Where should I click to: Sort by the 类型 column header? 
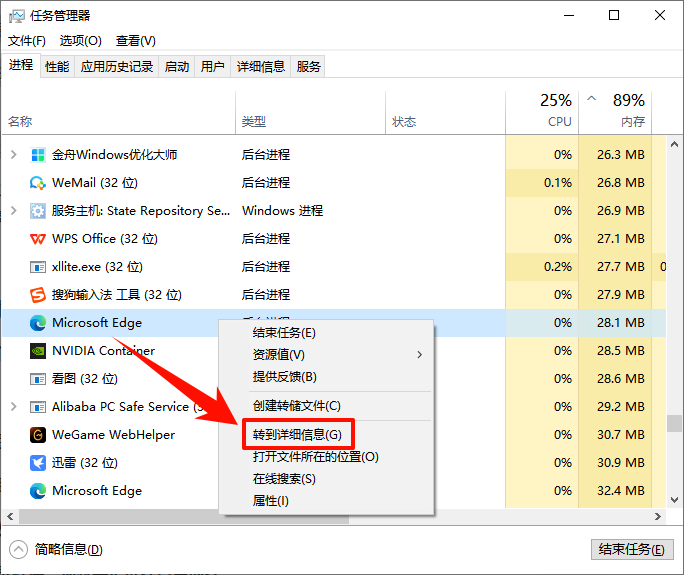(x=311, y=113)
